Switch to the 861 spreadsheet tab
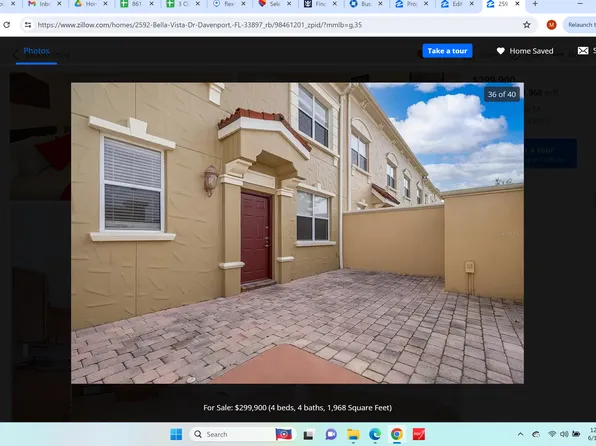Image resolution: width=596 pixels, height=446 pixels. [x=132, y=4]
